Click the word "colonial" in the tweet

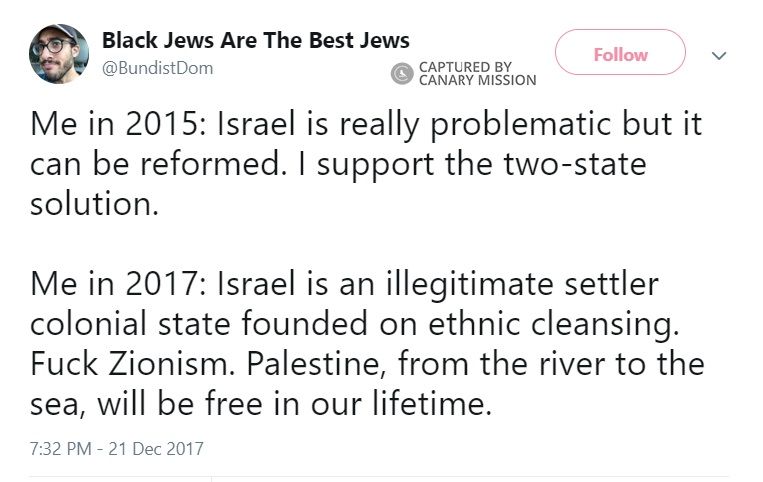[x=88, y=325]
